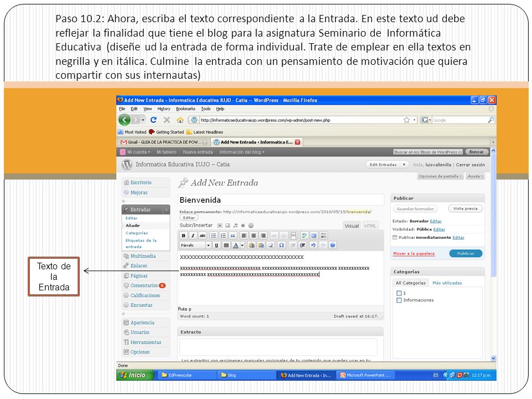Open the Windows Inicio start button
The image size is (532, 399).
[x=135, y=375]
